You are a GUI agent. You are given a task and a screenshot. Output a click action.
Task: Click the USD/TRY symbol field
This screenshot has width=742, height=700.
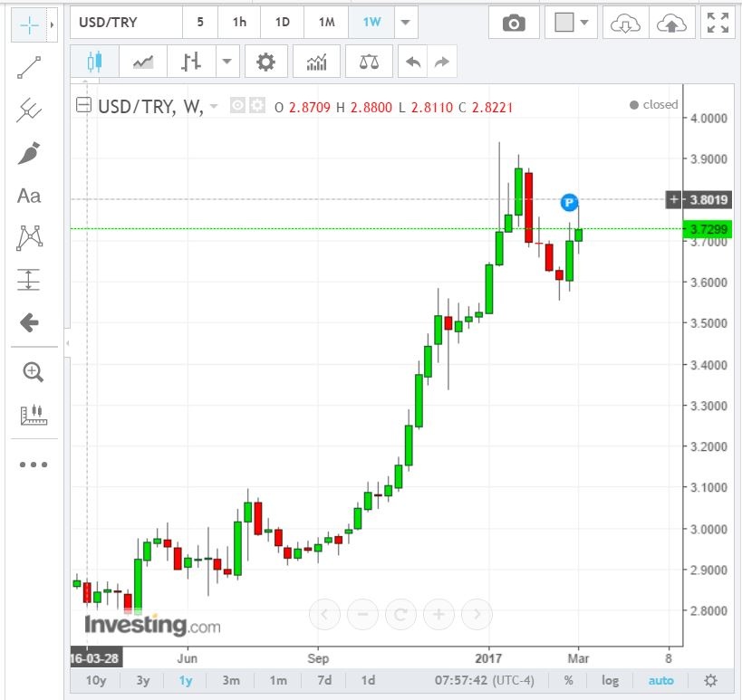[x=126, y=23]
